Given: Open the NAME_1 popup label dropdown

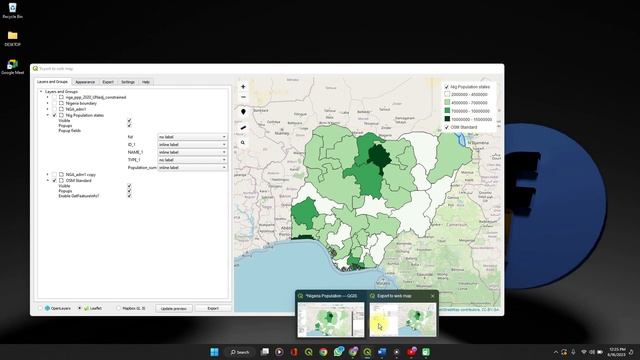Looking at the screenshot, I should 192,152.
